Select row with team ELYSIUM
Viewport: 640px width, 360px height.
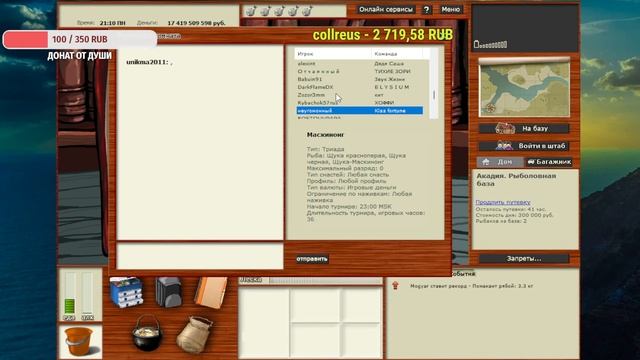click(360, 87)
